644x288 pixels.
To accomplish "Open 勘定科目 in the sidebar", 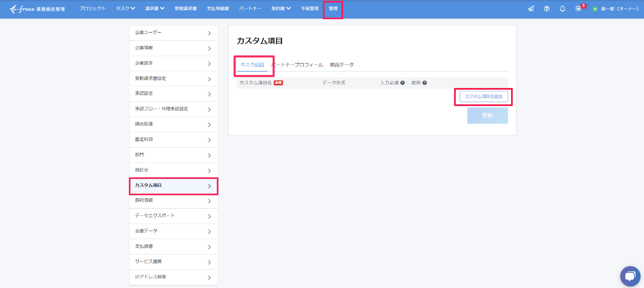I will pos(173,140).
